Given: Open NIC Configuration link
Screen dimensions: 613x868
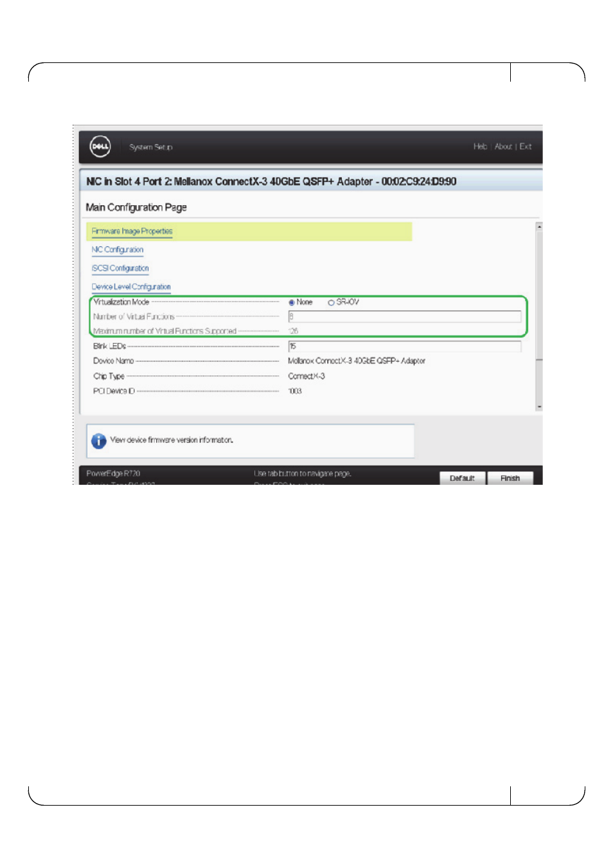Looking at the screenshot, I should click(118, 249).
